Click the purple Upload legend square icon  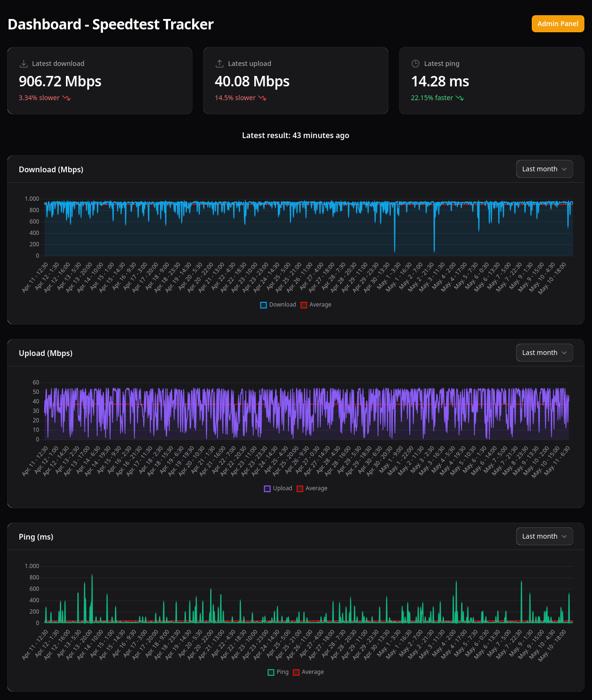pos(267,488)
